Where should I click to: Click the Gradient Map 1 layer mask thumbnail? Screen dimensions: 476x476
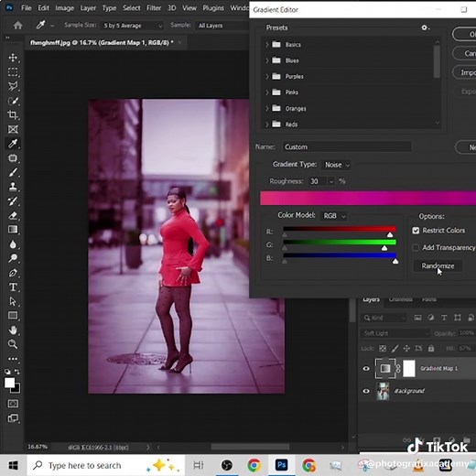point(409,369)
